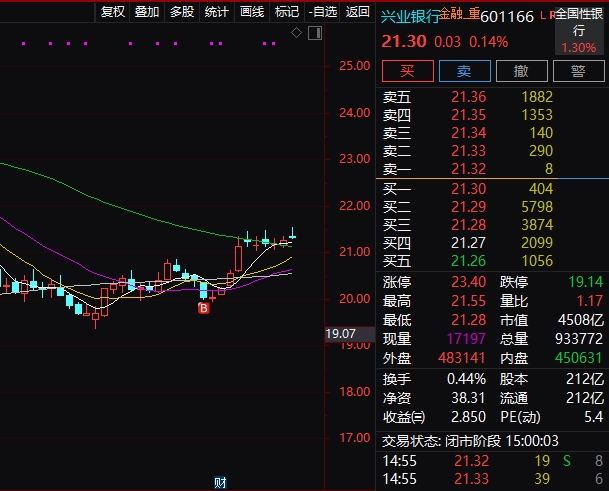Click the 兴业银行 stock name
Image resolution: width=609 pixels, height=491 pixels.
pyautogui.click(x=410, y=17)
